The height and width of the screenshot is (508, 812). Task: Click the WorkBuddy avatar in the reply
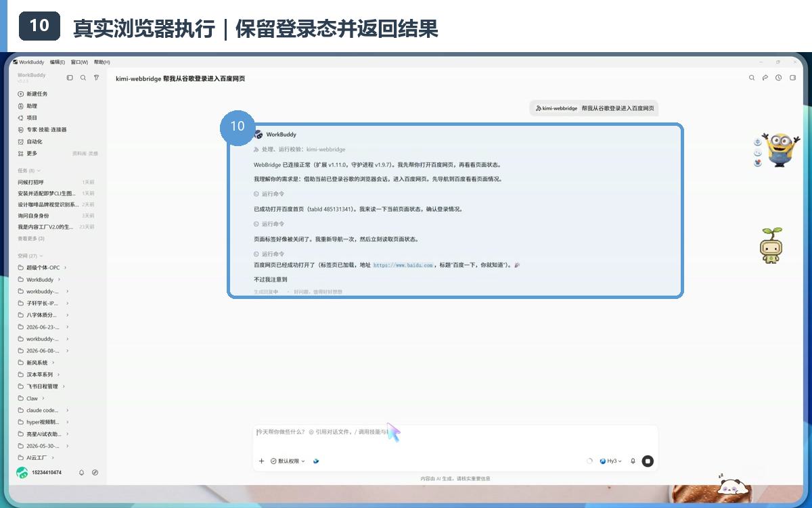258,134
